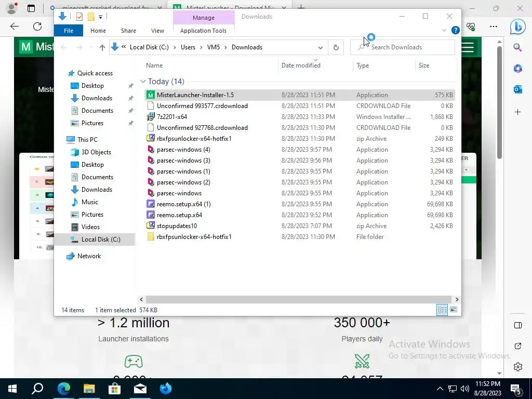532x399 pixels.
Task: Open notification center icon
Action: click(x=516, y=389)
